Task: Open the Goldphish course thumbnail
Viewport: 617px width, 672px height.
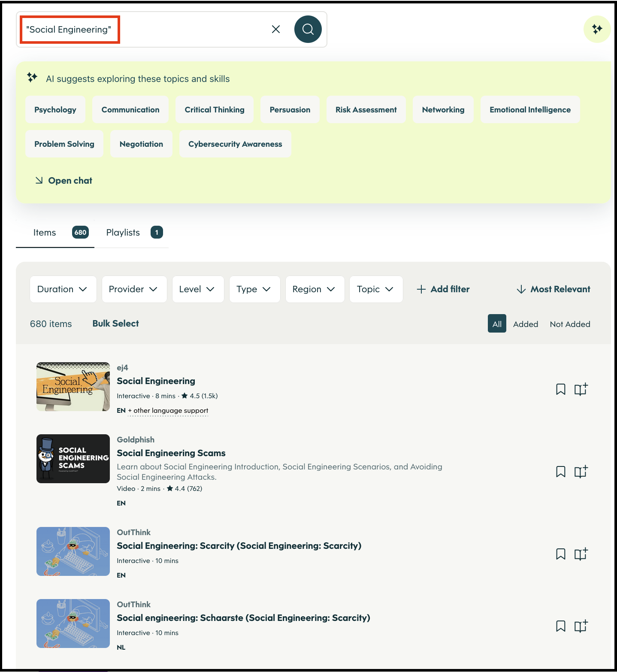Action: pos(73,459)
